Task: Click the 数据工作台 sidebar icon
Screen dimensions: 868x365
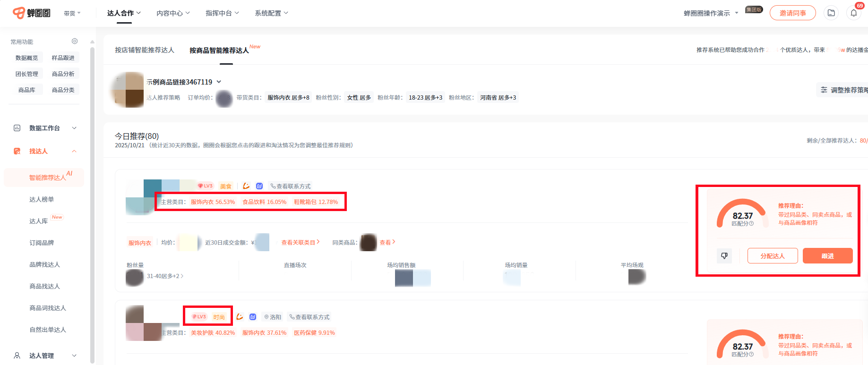Action: tap(17, 128)
